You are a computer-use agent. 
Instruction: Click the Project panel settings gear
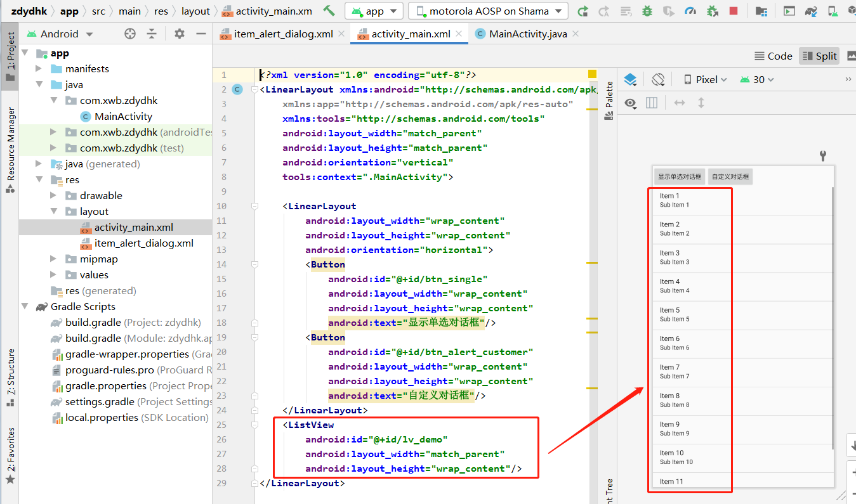tap(180, 34)
